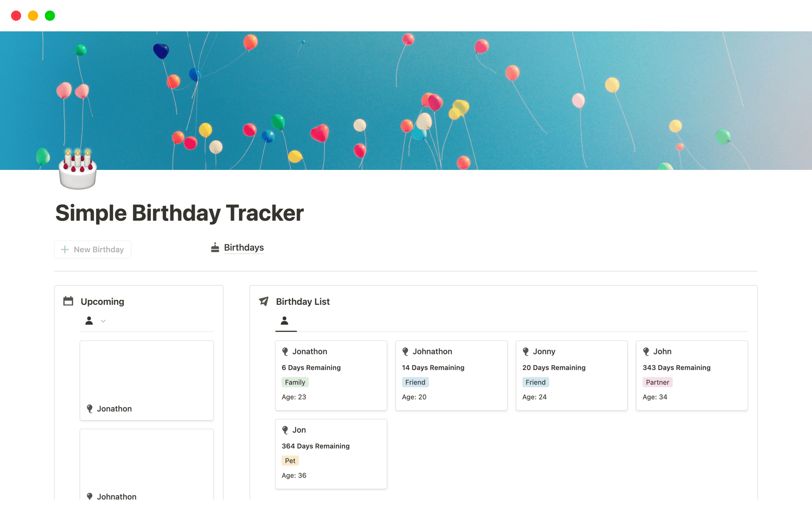Click the yellow Pet tag on Jon

pos(290,461)
